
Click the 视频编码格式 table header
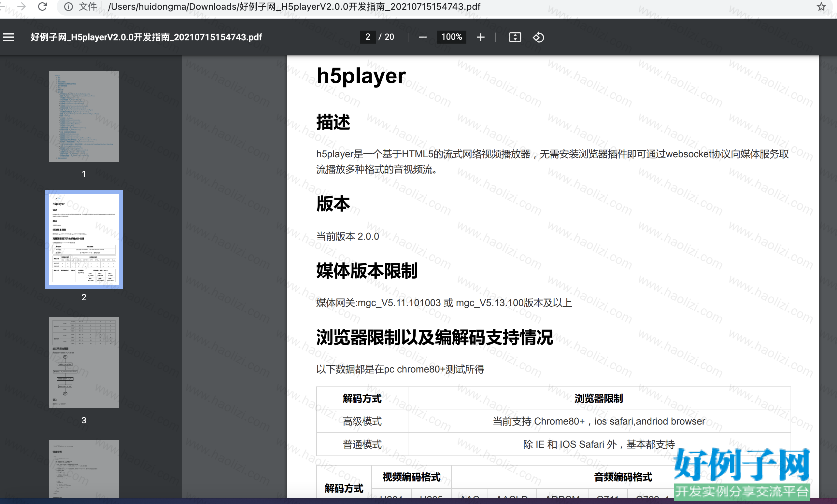coord(411,477)
